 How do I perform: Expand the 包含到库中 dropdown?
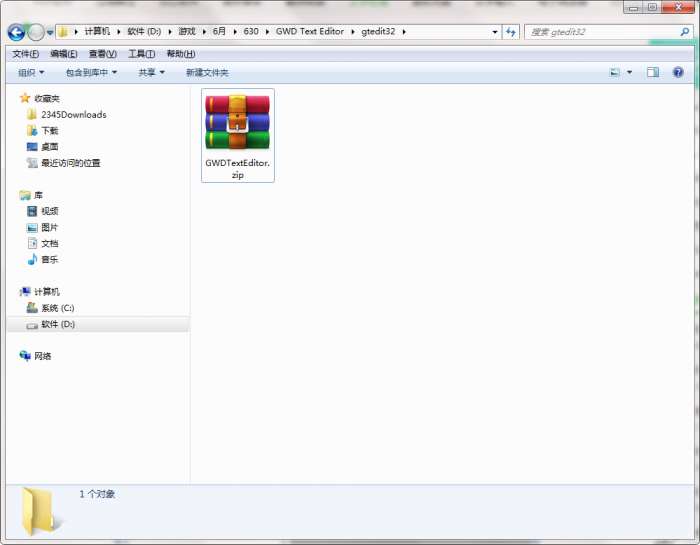91,72
